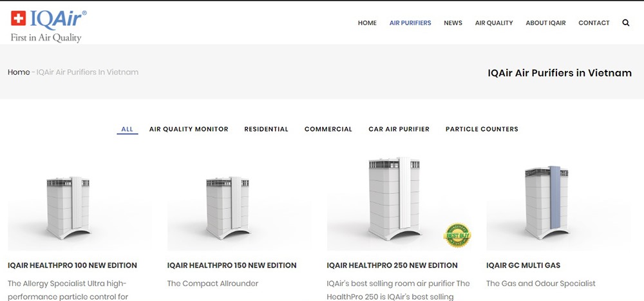Open HealthPro 150 product image
644x301 pixels.
(x=239, y=203)
